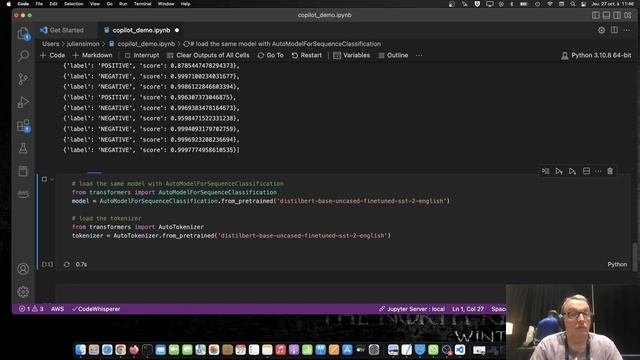Select the copilot_demo.ipynb tab
Screen dimensions: 640x360
click(141, 30)
